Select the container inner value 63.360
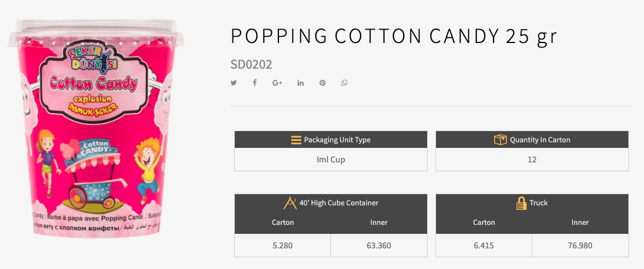Image resolution: width=644 pixels, height=269 pixels. pyautogui.click(x=378, y=246)
